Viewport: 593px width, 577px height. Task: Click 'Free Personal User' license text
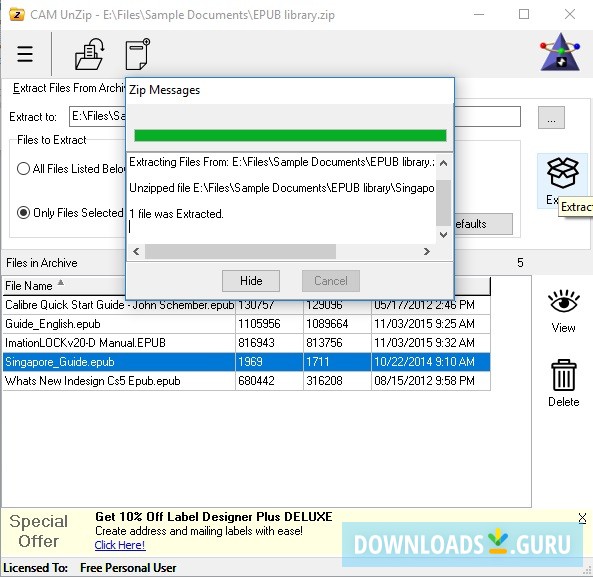(x=128, y=568)
